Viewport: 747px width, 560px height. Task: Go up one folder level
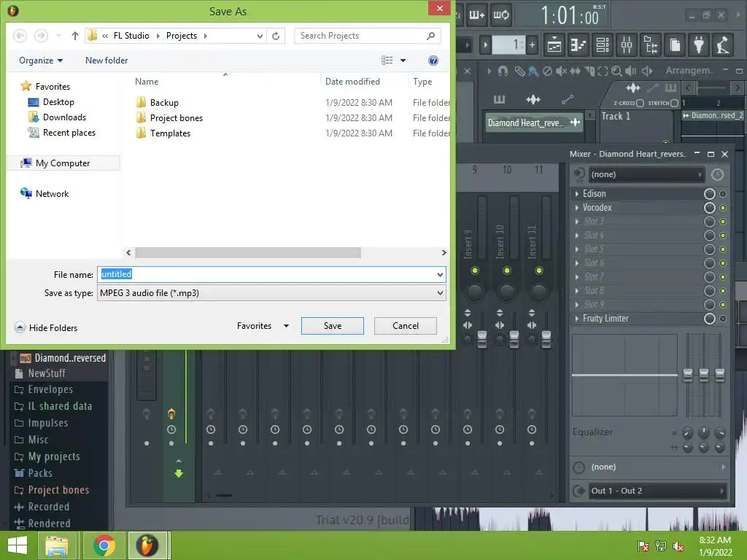coord(75,36)
